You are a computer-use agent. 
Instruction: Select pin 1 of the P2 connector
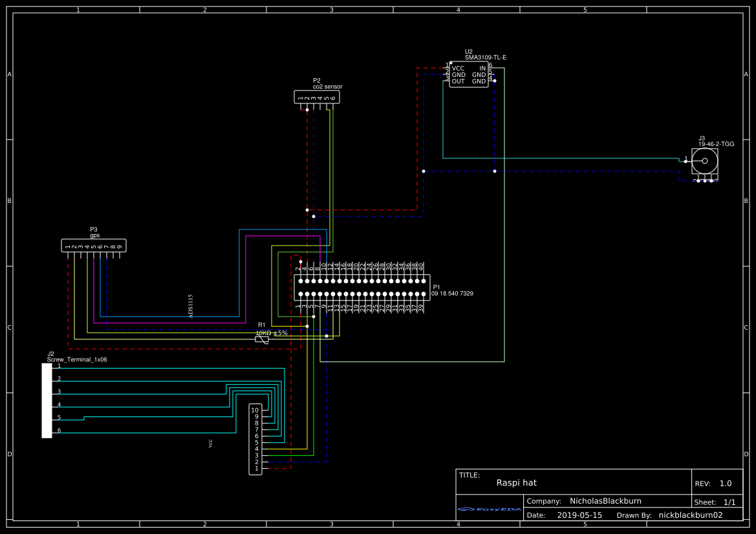click(300, 103)
